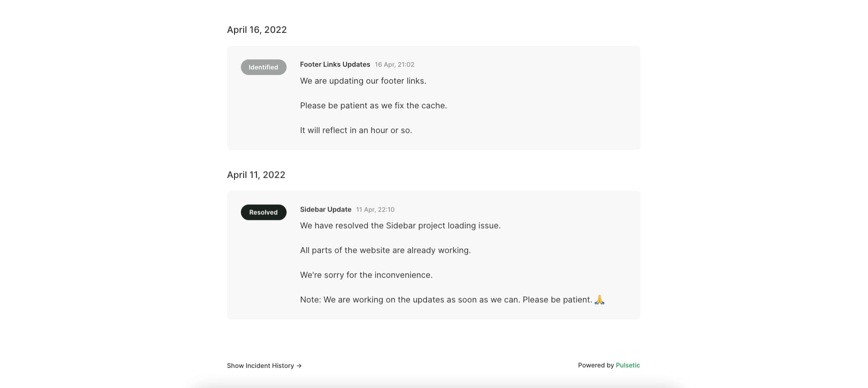Click the 'Powered by' footer text
The image size is (868, 388).
(x=596, y=365)
